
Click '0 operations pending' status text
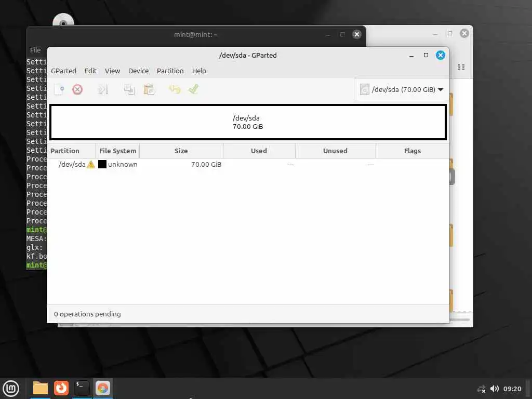[87, 314]
